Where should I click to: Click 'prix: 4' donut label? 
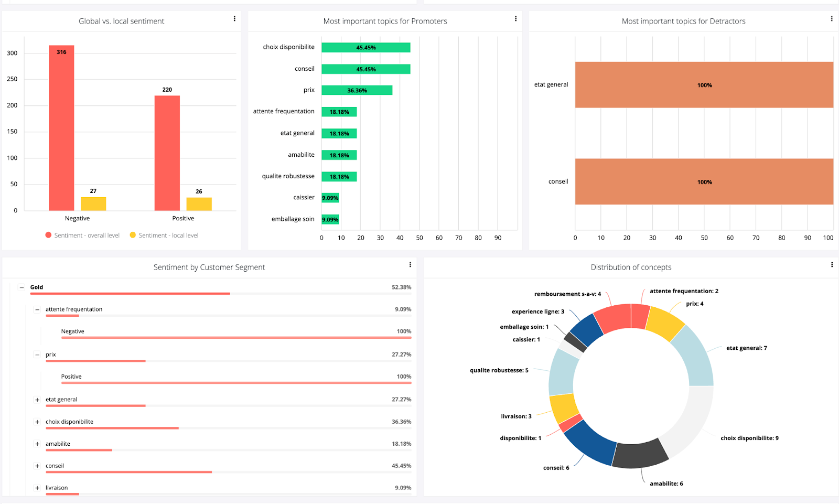(x=695, y=304)
